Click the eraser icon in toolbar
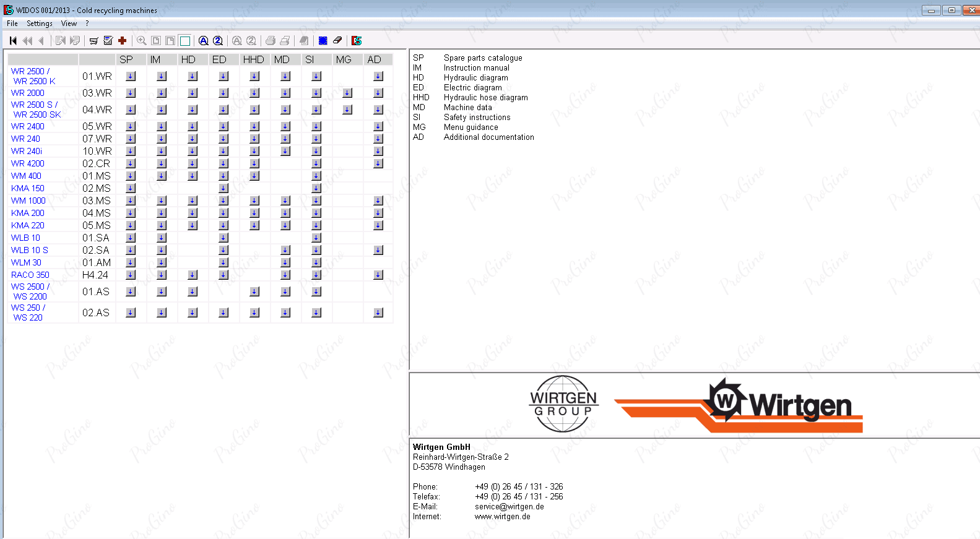The height and width of the screenshot is (539, 980). tap(337, 41)
